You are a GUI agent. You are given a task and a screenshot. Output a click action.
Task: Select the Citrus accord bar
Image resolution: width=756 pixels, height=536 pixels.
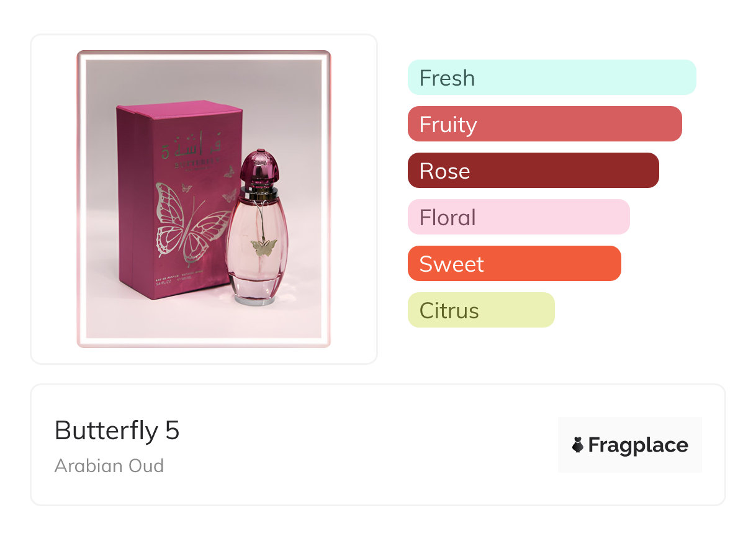(480, 310)
